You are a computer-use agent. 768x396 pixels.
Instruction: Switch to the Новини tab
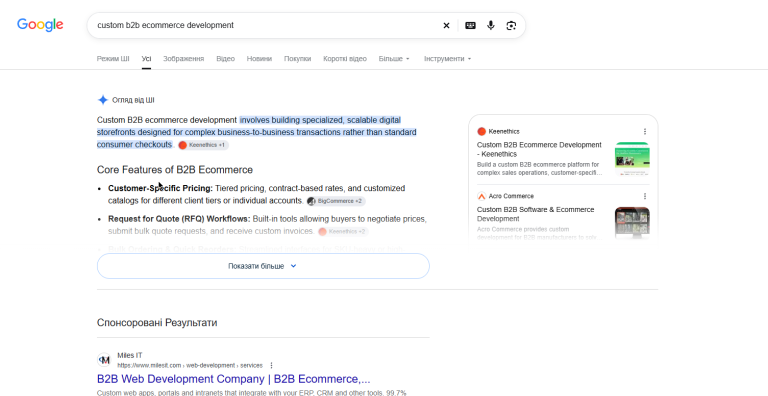(259, 59)
